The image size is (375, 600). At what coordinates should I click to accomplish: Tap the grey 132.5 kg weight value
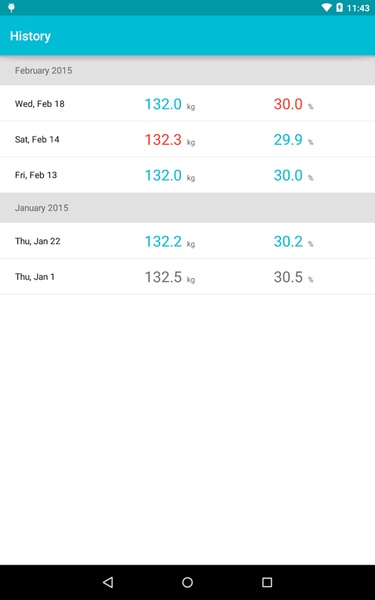pos(170,277)
